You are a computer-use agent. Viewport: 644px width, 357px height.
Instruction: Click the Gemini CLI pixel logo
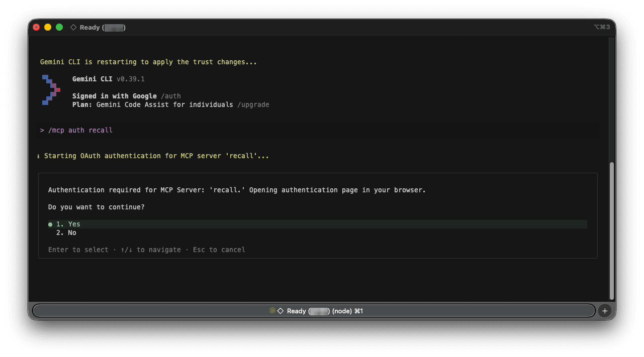pos(51,90)
